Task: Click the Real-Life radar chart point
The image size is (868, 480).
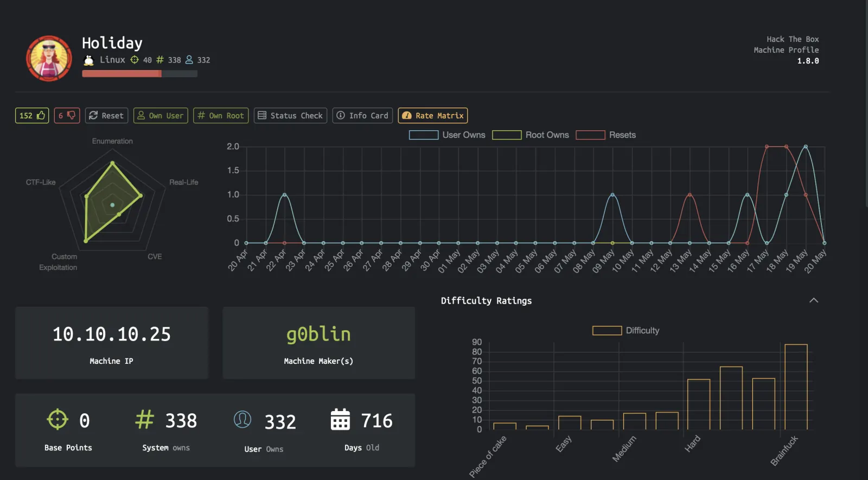Action: 141,195
